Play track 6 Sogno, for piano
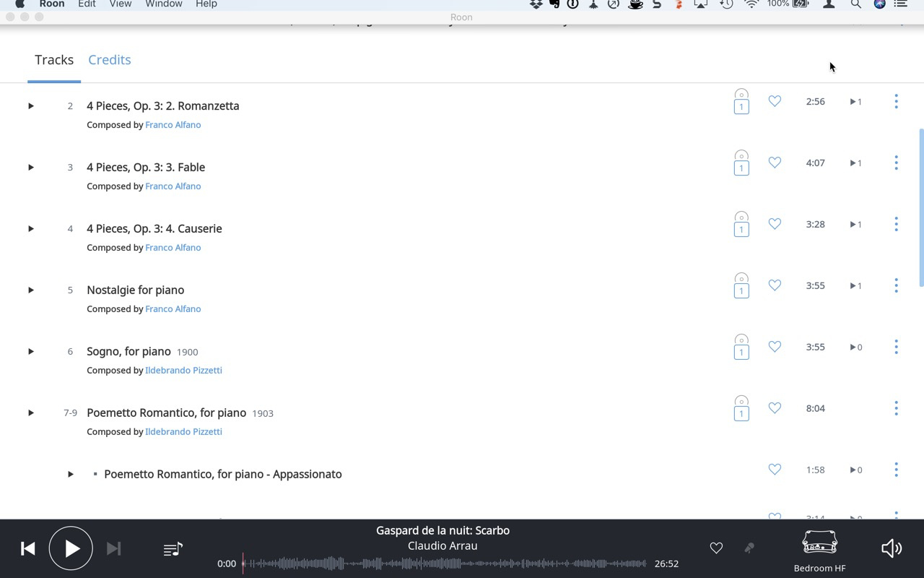Screen dimensions: 924x578 tap(31, 351)
